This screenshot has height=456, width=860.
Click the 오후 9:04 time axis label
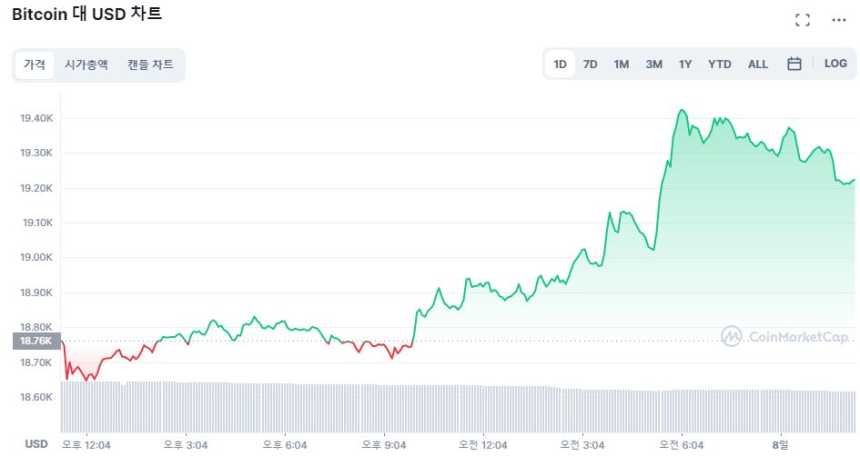coord(383,444)
